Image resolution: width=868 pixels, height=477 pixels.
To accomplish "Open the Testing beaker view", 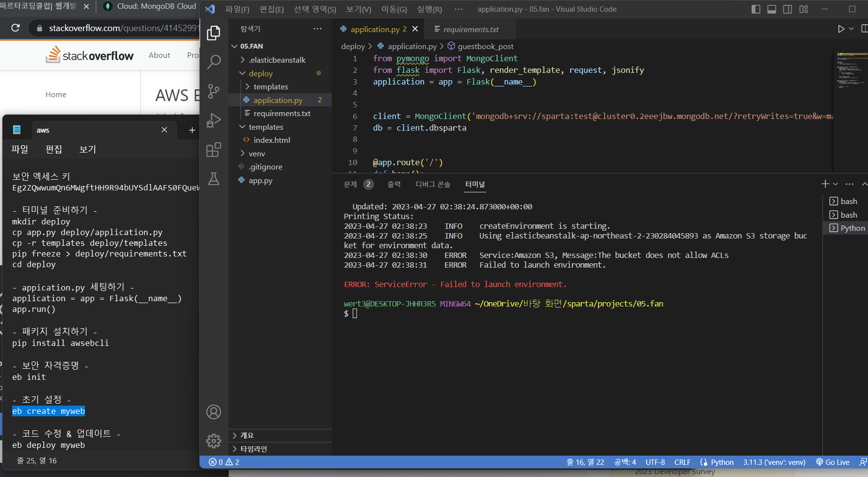I will pyautogui.click(x=214, y=179).
